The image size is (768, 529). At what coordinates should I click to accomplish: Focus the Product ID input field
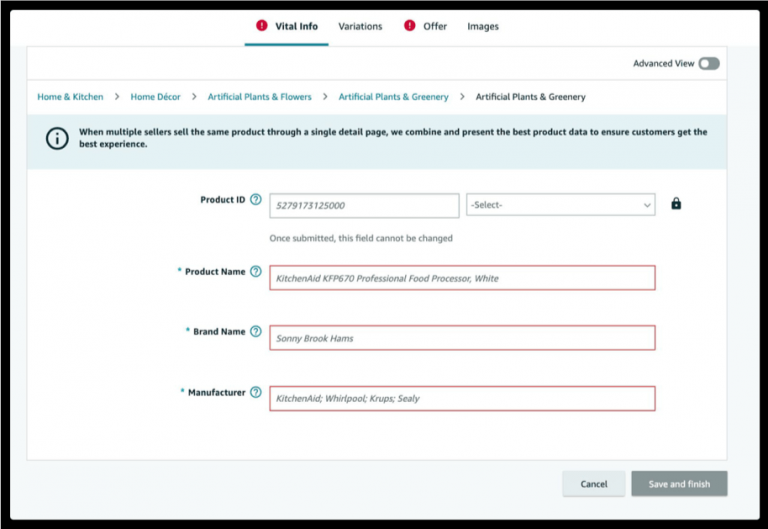[364, 206]
